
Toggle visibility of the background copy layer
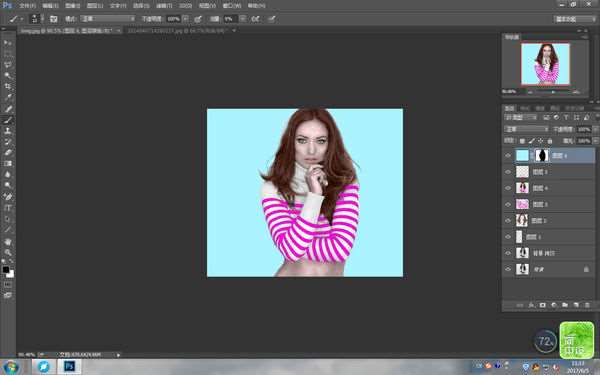pyautogui.click(x=508, y=253)
